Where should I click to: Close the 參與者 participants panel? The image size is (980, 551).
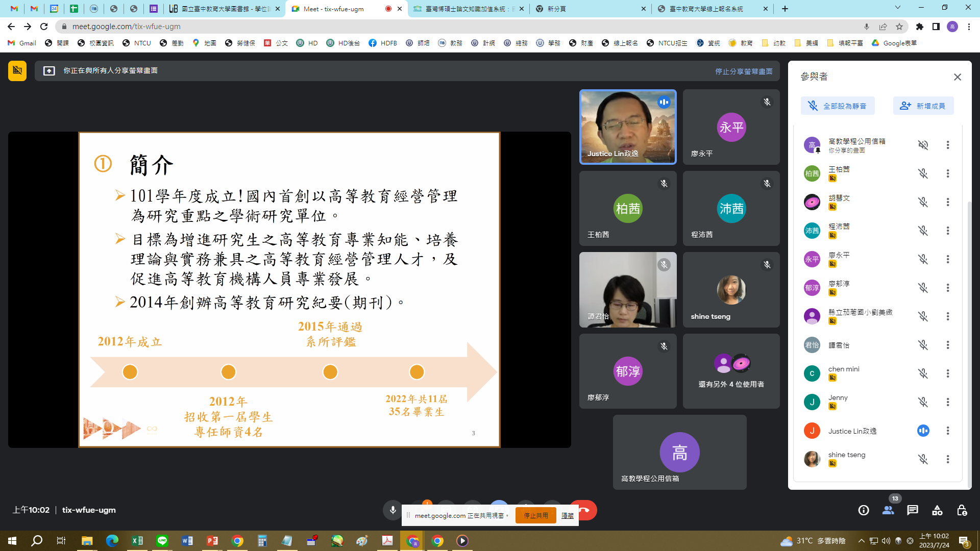pos(957,77)
